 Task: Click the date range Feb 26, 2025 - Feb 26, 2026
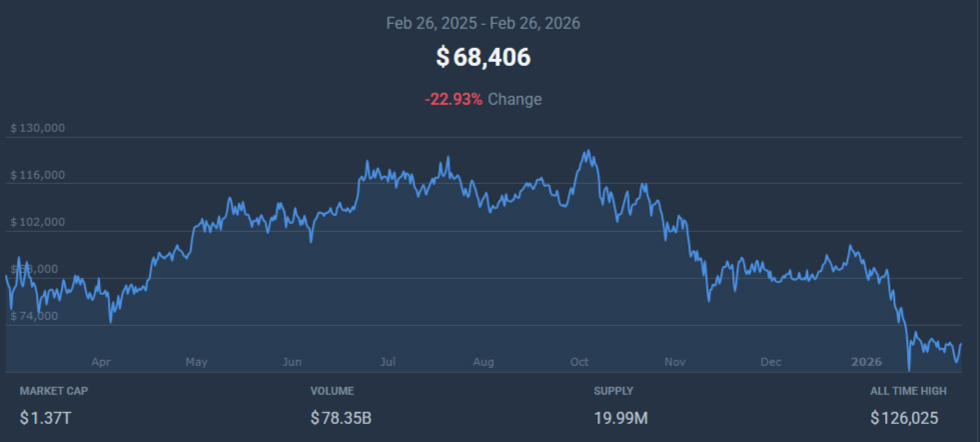point(483,23)
